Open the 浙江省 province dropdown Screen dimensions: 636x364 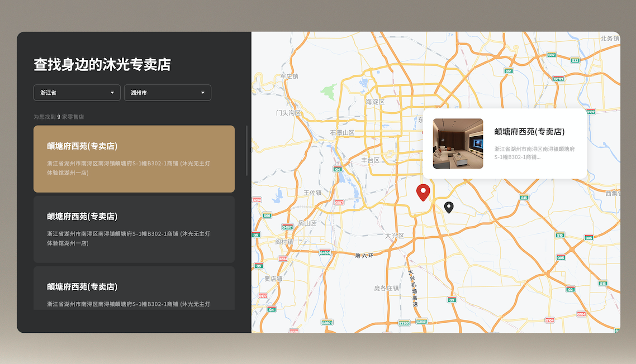(77, 93)
